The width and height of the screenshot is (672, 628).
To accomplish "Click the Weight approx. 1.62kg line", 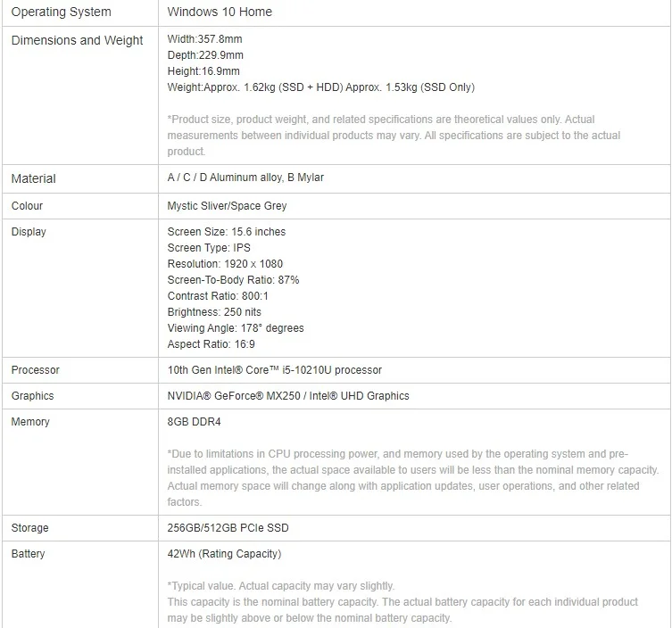I will tap(320, 87).
